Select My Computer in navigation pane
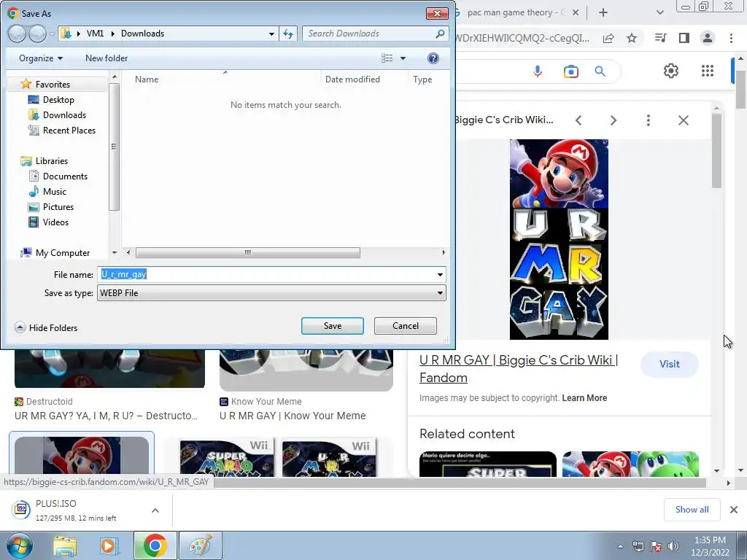The height and width of the screenshot is (560, 747). [63, 253]
